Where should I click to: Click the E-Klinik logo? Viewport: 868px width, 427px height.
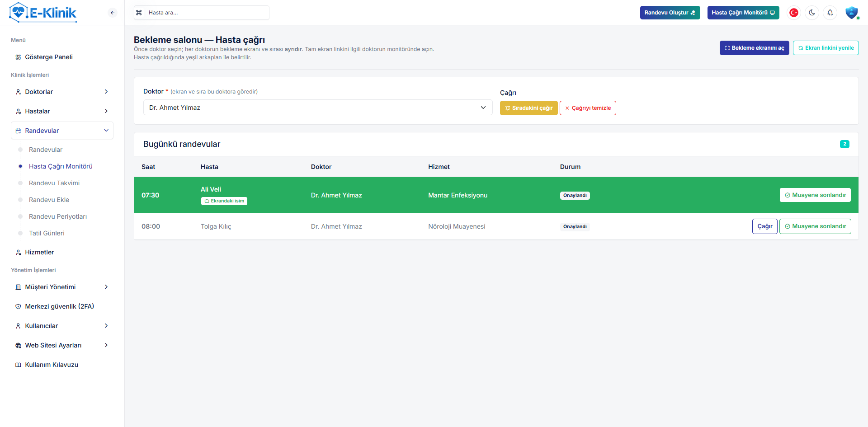[43, 12]
